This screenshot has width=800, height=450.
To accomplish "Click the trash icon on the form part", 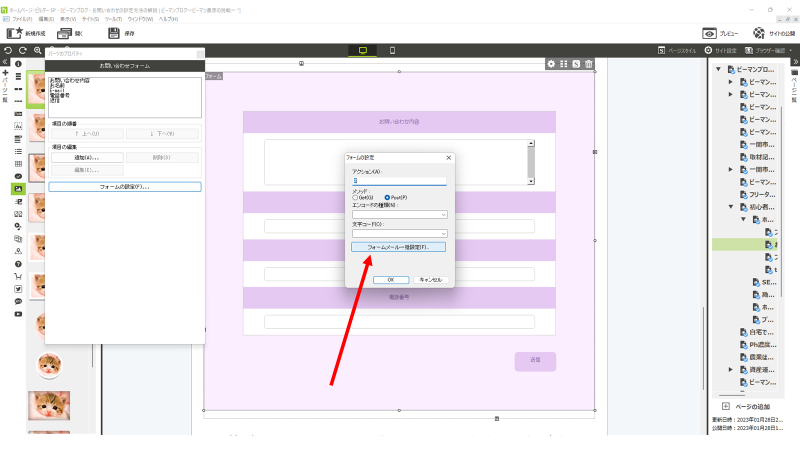I will [x=589, y=64].
